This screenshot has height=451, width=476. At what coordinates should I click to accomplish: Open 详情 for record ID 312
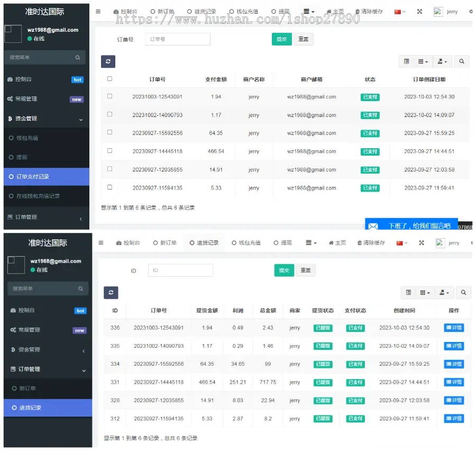pyautogui.click(x=453, y=419)
